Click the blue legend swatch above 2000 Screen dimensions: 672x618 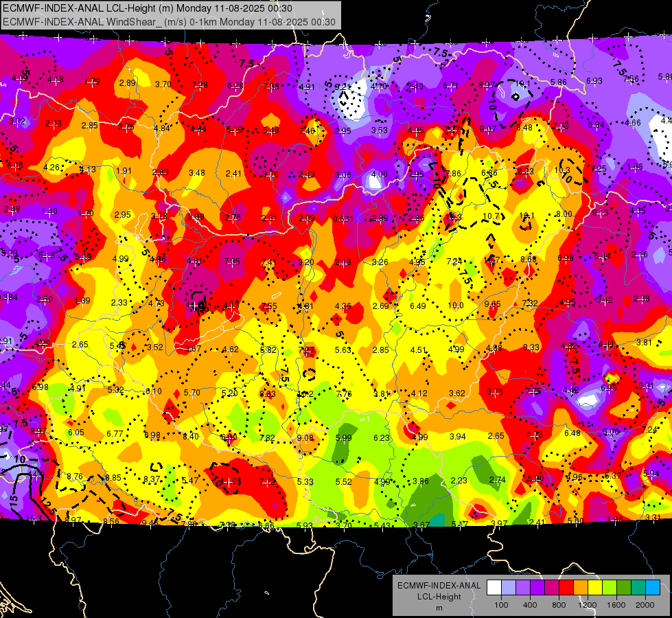pyautogui.click(x=652, y=588)
